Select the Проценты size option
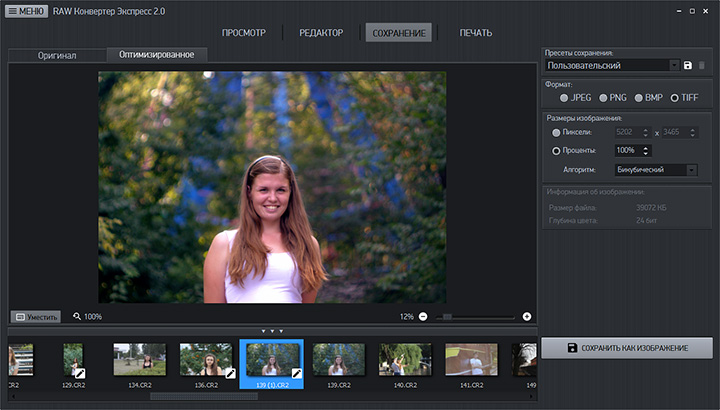The height and width of the screenshot is (410, 720). pyautogui.click(x=574, y=151)
